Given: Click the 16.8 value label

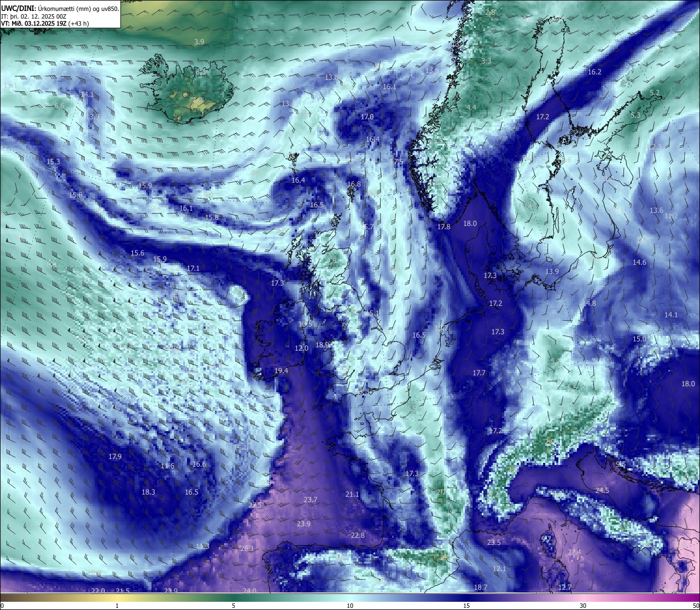Looking at the screenshot, I should point(354,184).
